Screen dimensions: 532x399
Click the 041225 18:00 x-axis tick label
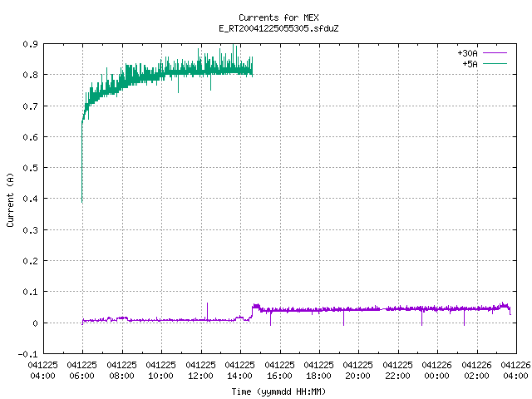[318, 371]
